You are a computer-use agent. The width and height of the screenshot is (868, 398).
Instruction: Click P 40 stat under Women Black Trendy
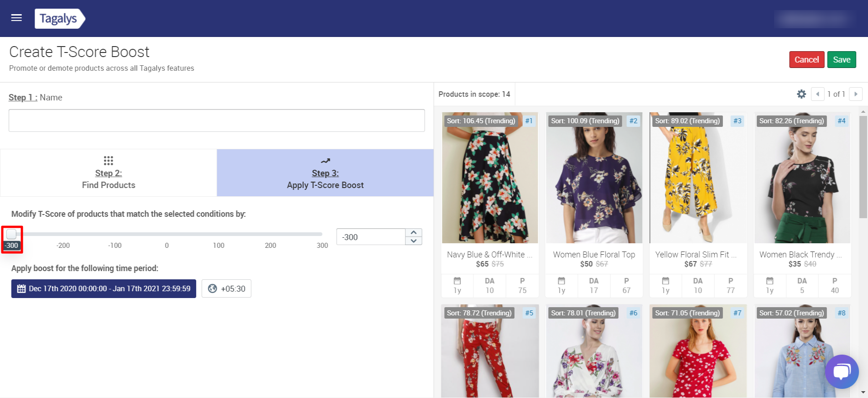[835, 286]
